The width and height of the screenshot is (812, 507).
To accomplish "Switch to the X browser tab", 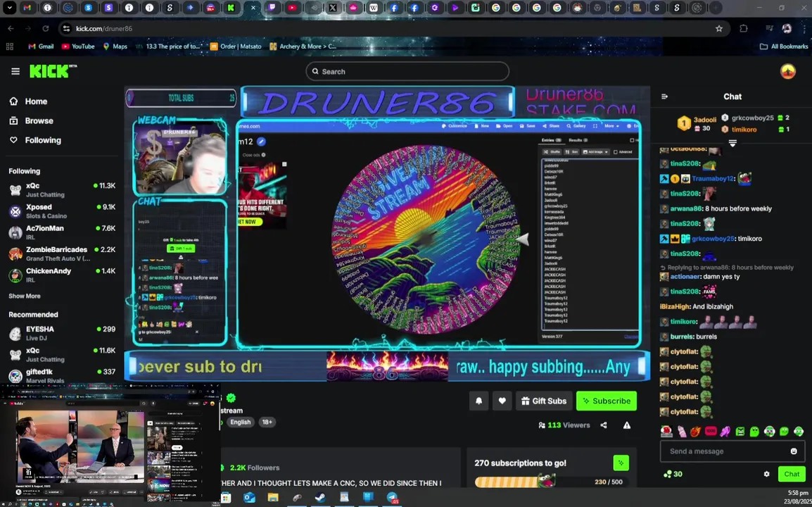I will tap(333, 8).
